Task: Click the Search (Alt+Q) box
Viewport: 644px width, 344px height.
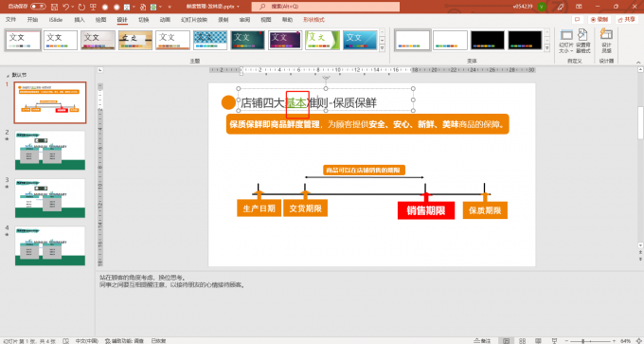Action: [325, 7]
